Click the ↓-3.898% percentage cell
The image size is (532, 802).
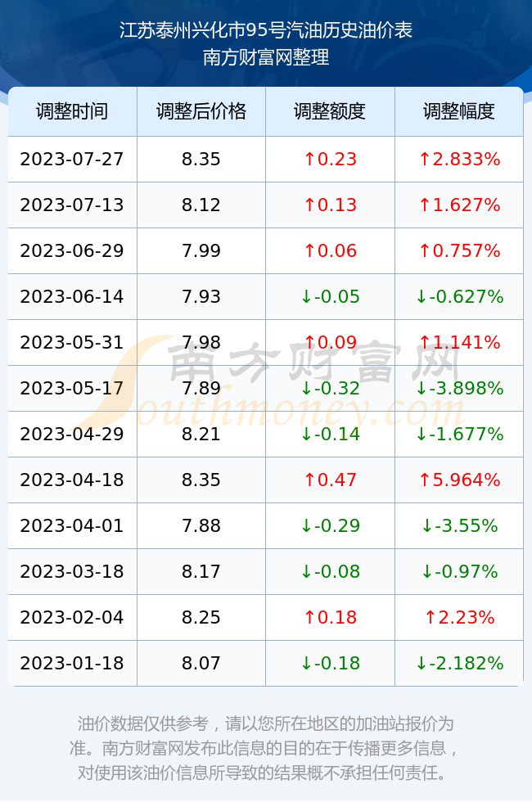tap(459, 388)
